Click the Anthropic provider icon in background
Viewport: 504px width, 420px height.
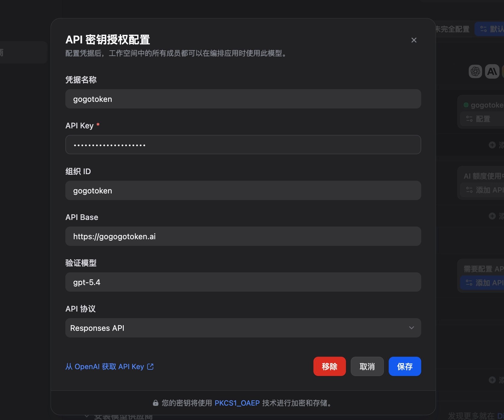pos(492,71)
